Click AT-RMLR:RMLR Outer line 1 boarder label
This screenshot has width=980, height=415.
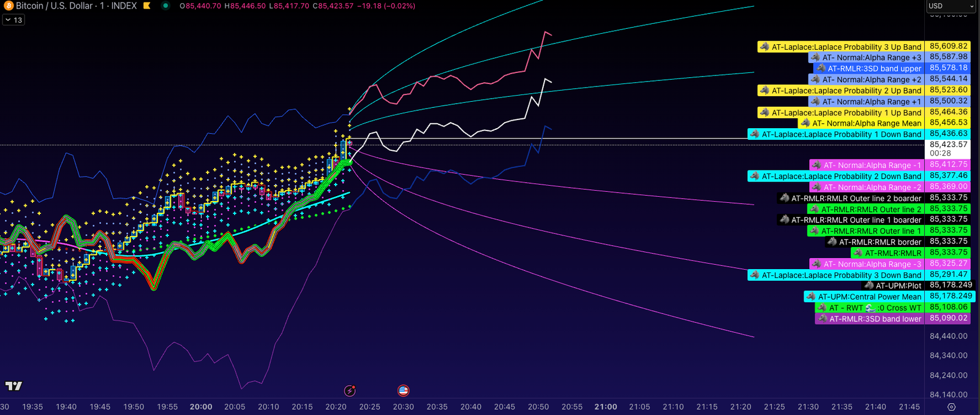point(850,220)
